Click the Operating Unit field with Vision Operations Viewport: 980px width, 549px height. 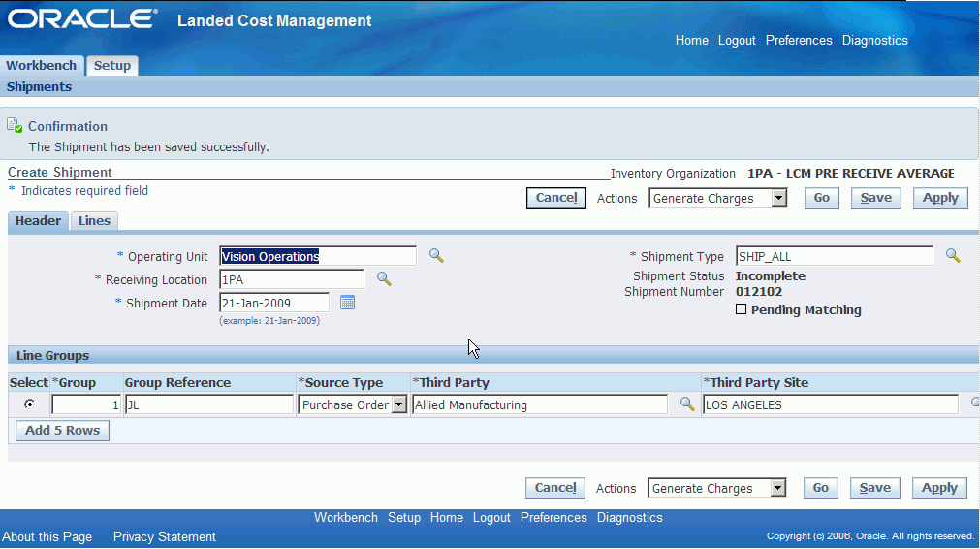point(318,256)
